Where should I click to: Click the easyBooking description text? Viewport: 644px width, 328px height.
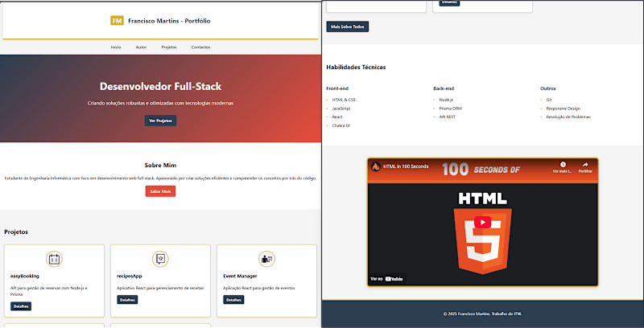(x=49, y=291)
